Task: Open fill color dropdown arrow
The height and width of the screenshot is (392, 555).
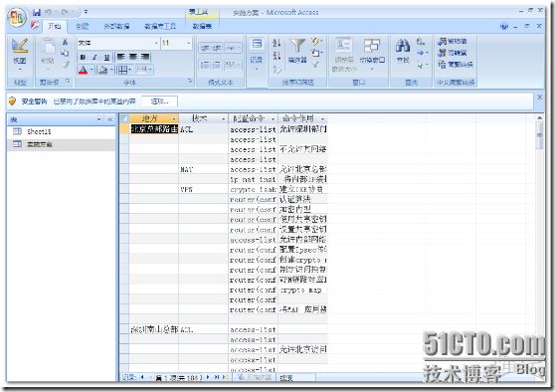Action: coord(111,70)
